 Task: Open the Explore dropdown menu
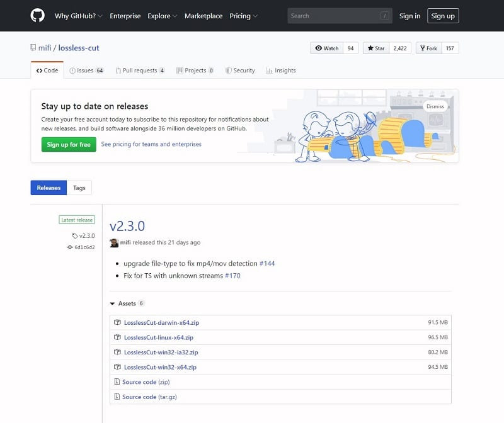click(x=162, y=16)
